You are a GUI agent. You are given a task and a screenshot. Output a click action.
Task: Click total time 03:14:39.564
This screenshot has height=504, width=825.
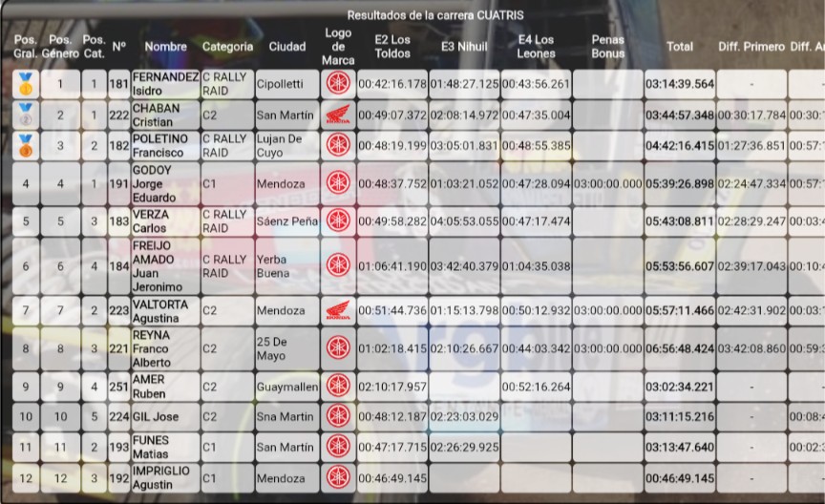pos(680,84)
